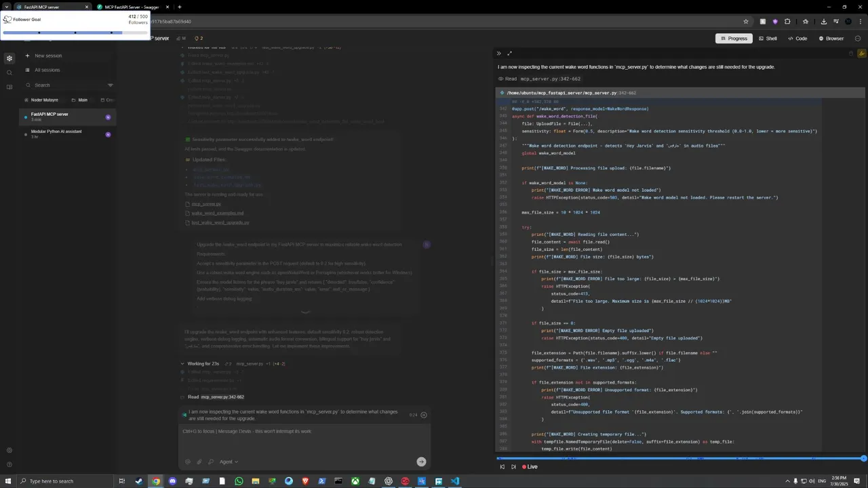
Task: Expand collapsed user message chevron
Action: pyautogui.click(x=305, y=312)
